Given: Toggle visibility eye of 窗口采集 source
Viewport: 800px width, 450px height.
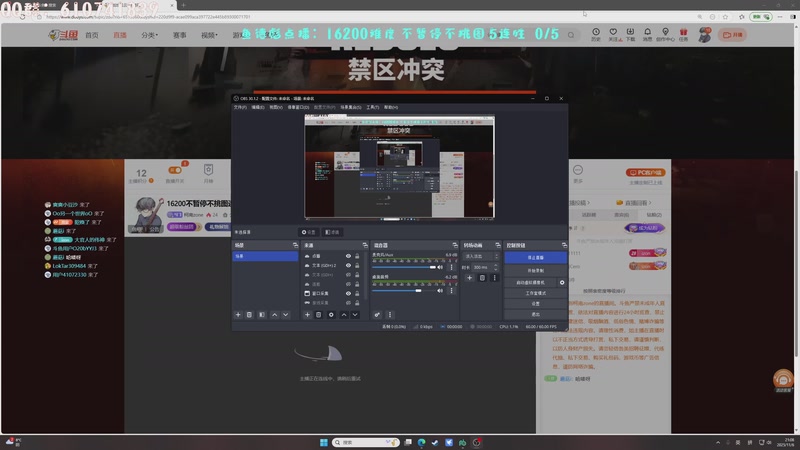Looking at the screenshot, I should pos(348,293).
